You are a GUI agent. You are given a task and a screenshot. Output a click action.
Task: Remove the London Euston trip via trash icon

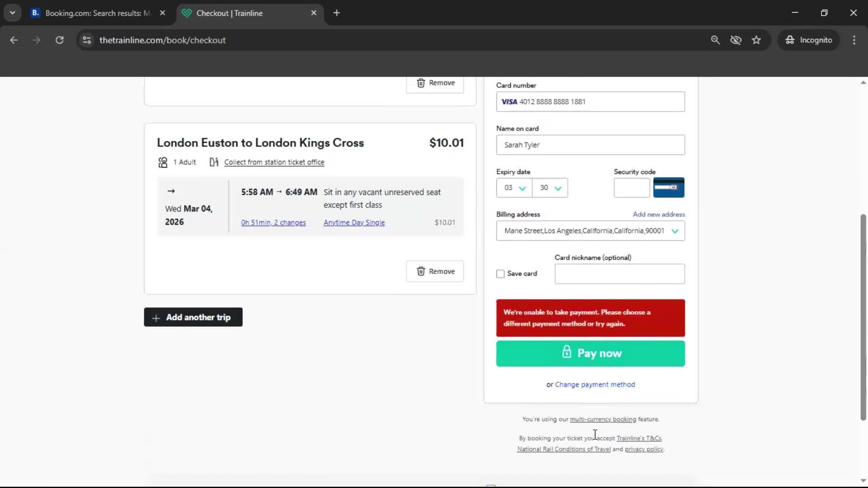421,271
